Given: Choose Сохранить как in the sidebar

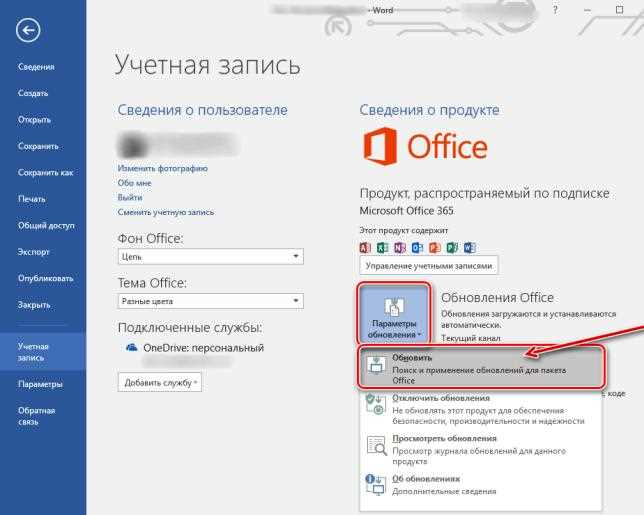Looking at the screenshot, I should [x=45, y=173].
